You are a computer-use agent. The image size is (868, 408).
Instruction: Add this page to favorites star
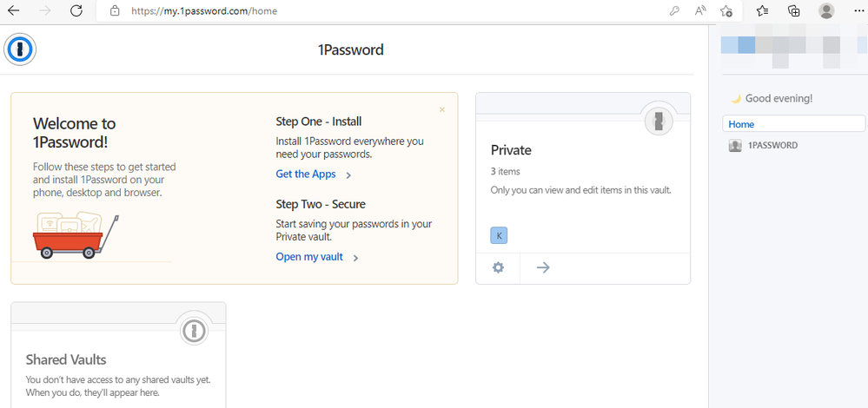pyautogui.click(x=726, y=11)
